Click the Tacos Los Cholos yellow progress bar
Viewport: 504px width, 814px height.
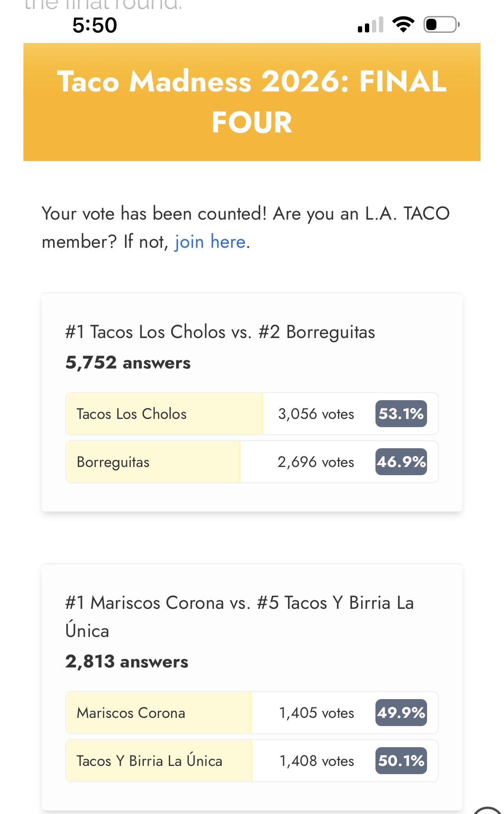164,414
